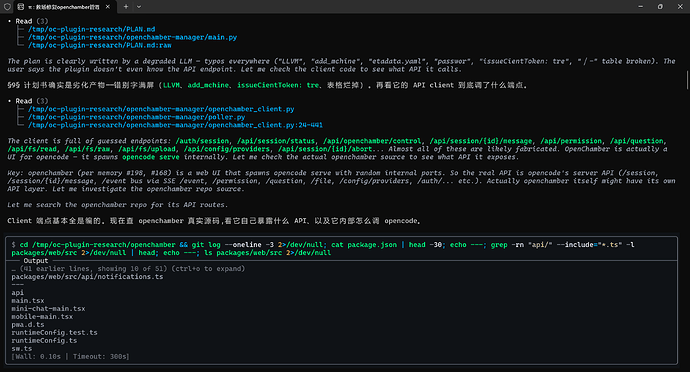Click the terminal profile icon on the tab

[x=21, y=7]
